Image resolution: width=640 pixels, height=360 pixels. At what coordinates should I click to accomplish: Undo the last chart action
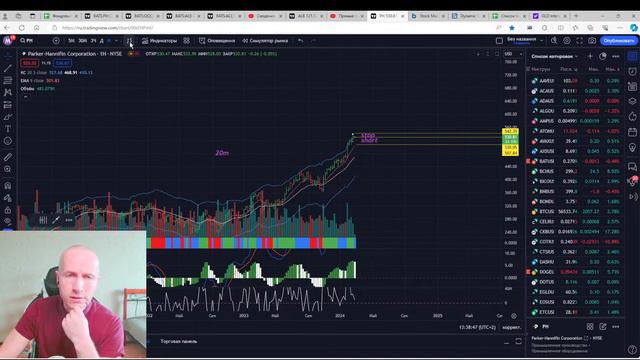click(300, 41)
